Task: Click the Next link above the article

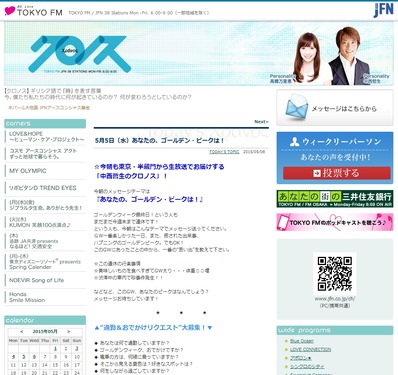Action: (261, 122)
